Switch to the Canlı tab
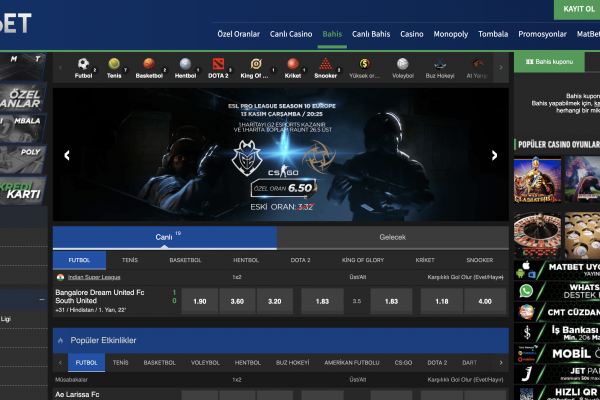Screen dimensions: 600x400 point(165,237)
